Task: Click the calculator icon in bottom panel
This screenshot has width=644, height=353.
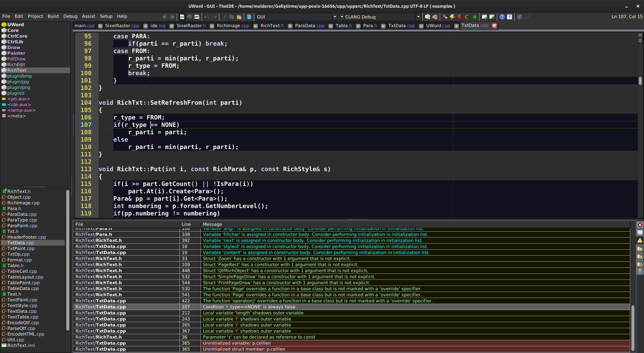Action: [640, 271]
